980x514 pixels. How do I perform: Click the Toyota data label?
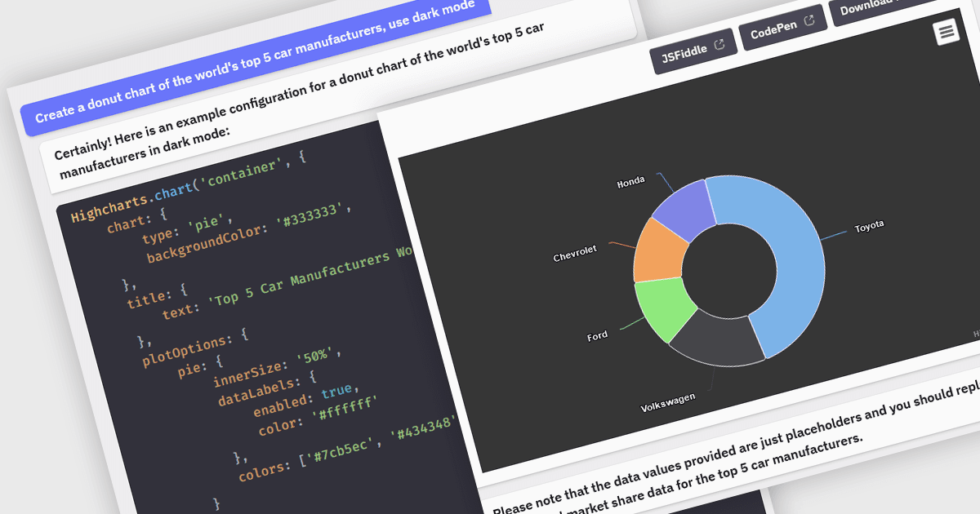coord(869,226)
